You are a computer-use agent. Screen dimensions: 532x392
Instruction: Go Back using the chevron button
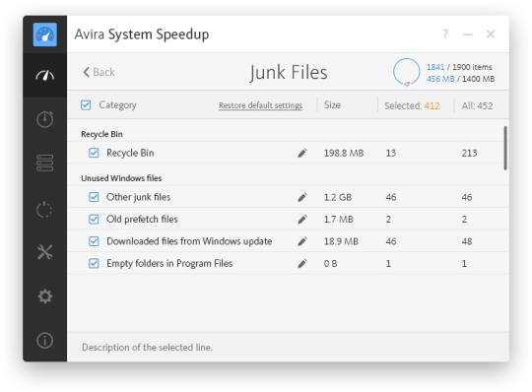(99, 72)
